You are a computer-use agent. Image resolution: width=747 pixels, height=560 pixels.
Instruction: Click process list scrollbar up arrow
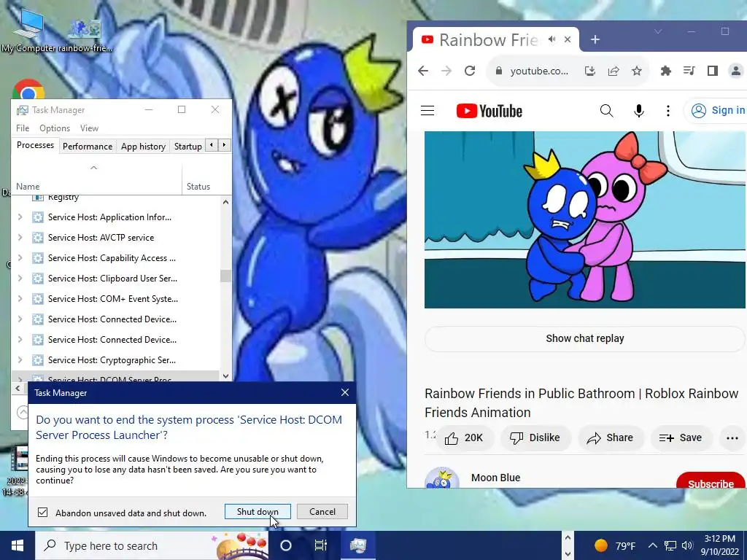tap(226, 203)
